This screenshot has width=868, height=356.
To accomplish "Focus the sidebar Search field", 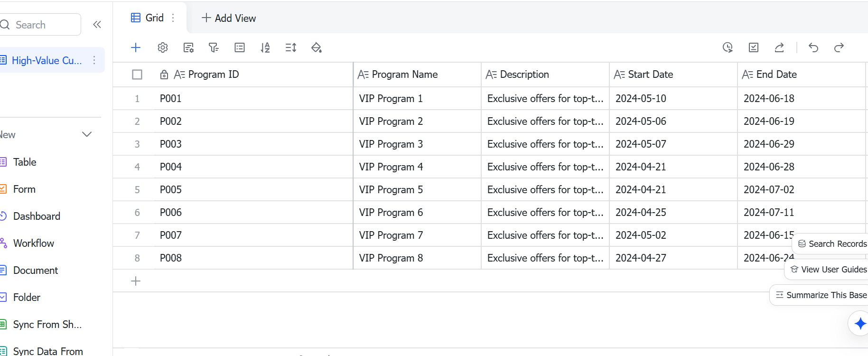I will click(40, 25).
